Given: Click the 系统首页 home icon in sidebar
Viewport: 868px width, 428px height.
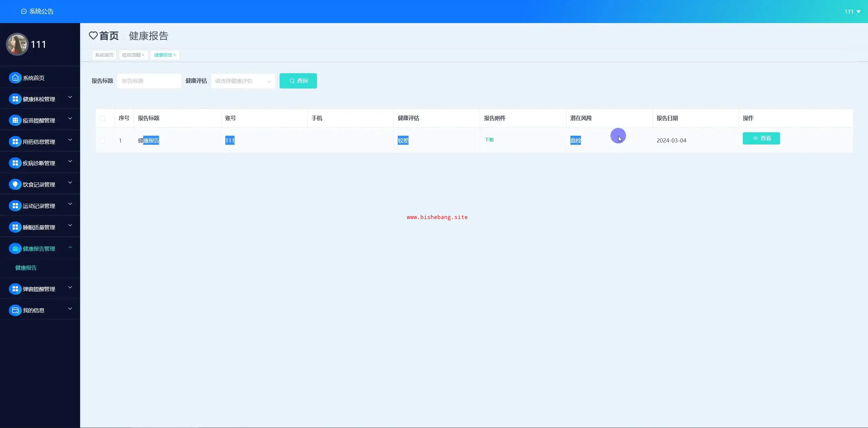Looking at the screenshot, I should coord(15,78).
